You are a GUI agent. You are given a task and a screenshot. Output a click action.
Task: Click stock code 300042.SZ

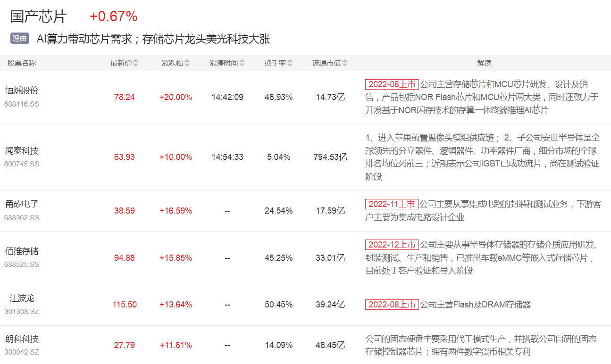(22, 352)
